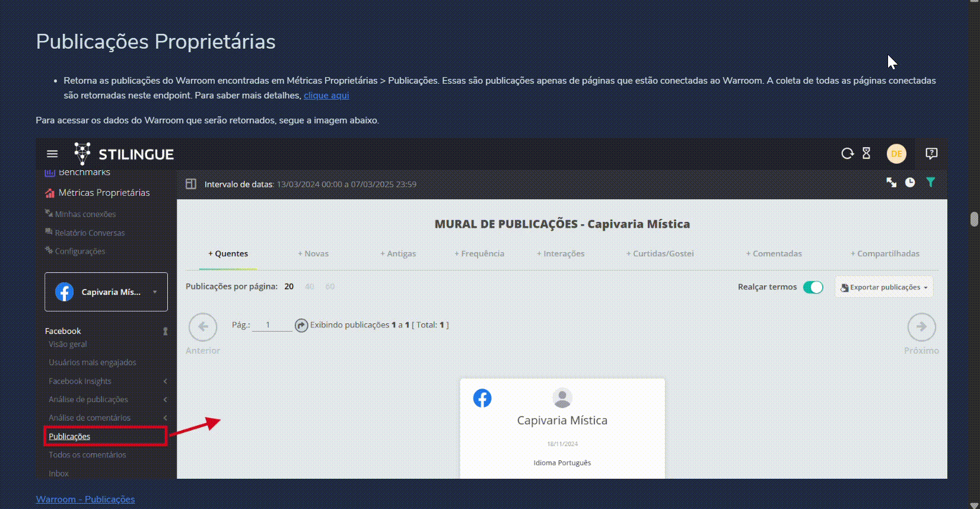Toggle the Realçar termos switch

tap(813, 287)
